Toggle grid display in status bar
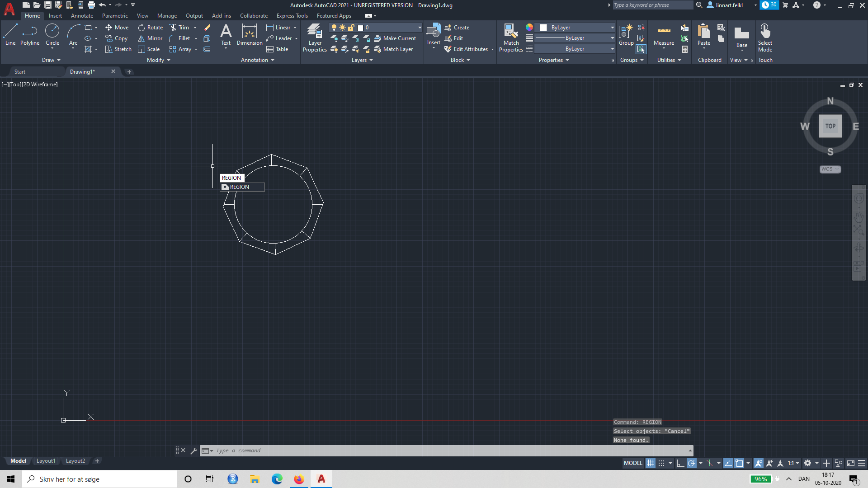 (x=651, y=463)
